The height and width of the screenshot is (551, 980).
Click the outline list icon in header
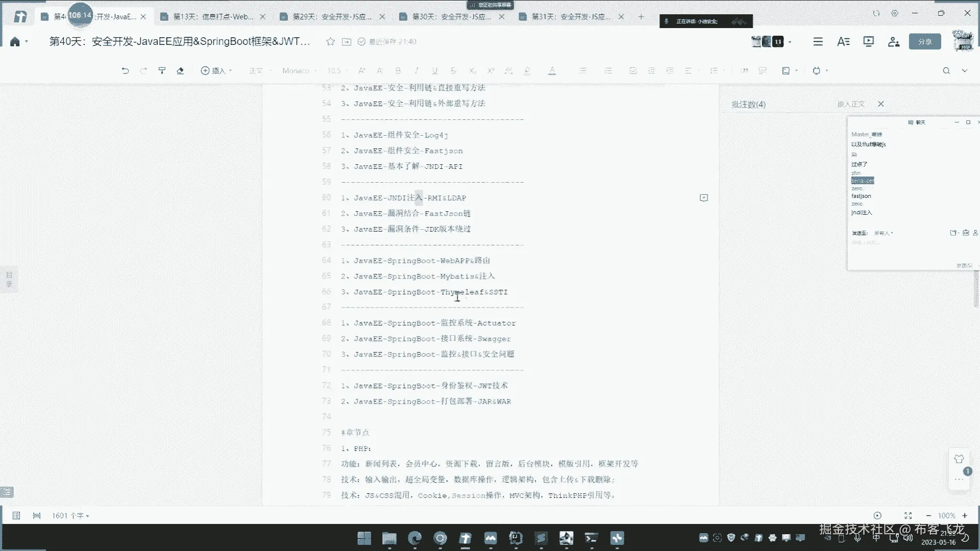(x=818, y=42)
